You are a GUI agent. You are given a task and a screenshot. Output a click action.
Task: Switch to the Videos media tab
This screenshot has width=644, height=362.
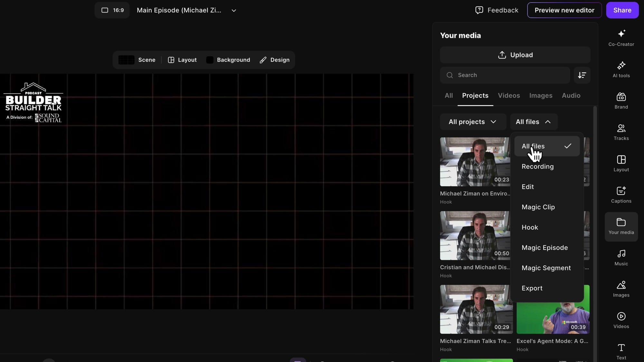click(x=509, y=96)
